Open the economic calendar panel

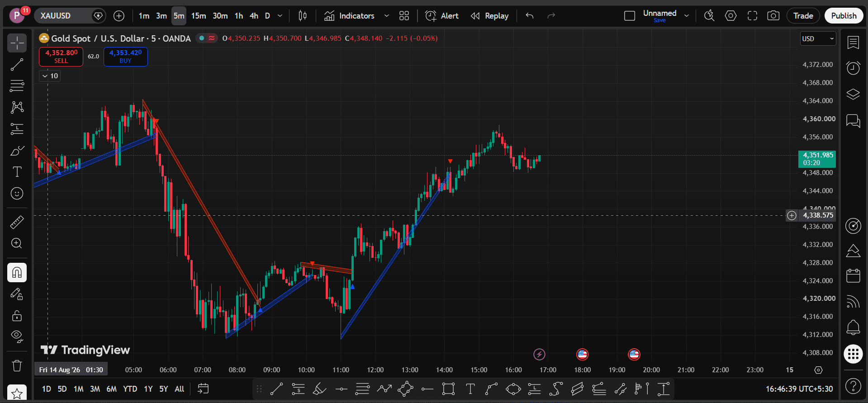tap(853, 275)
